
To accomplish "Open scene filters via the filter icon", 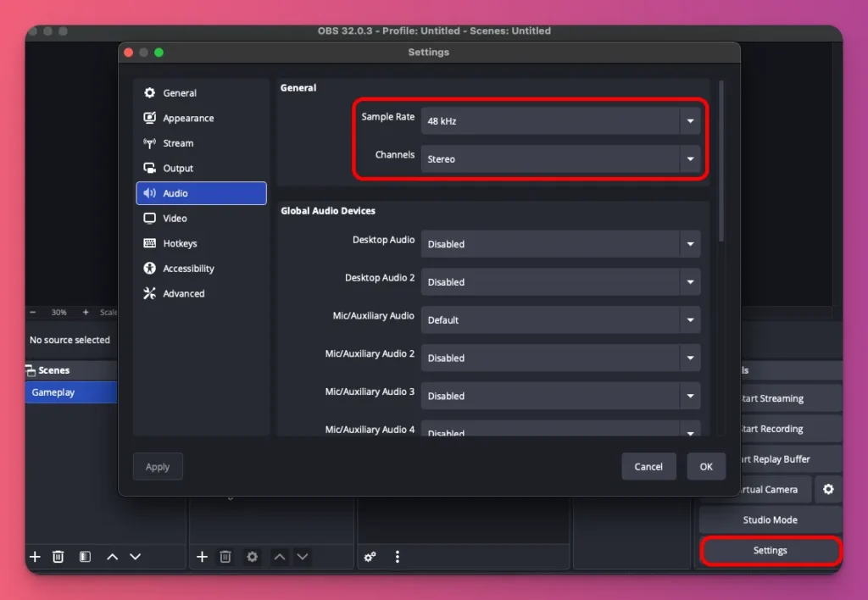I will 85,557.
